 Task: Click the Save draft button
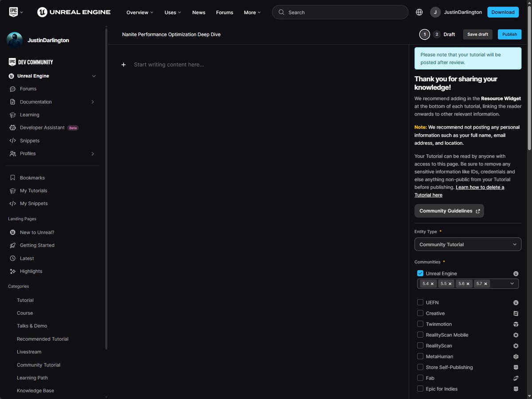477,35
